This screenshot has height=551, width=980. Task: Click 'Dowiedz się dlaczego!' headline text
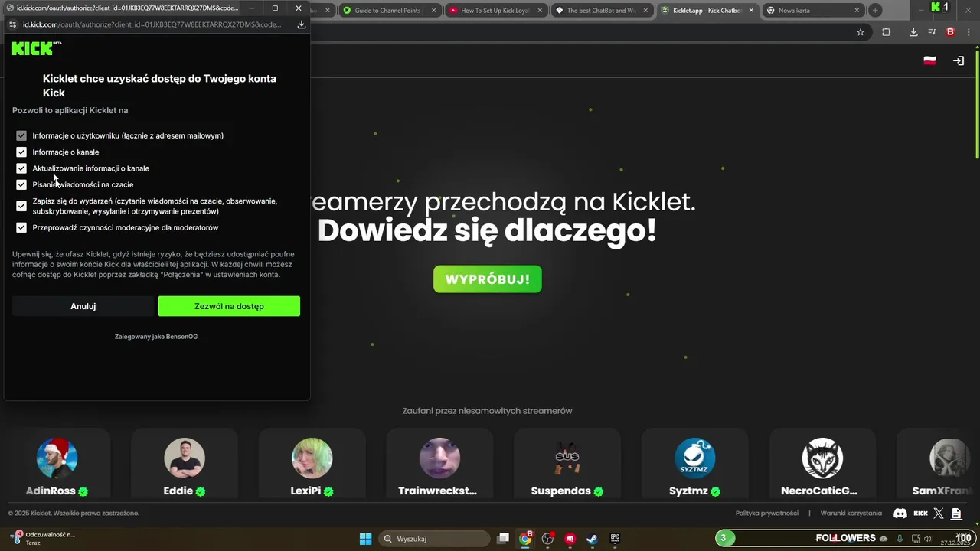click(487, 231)
